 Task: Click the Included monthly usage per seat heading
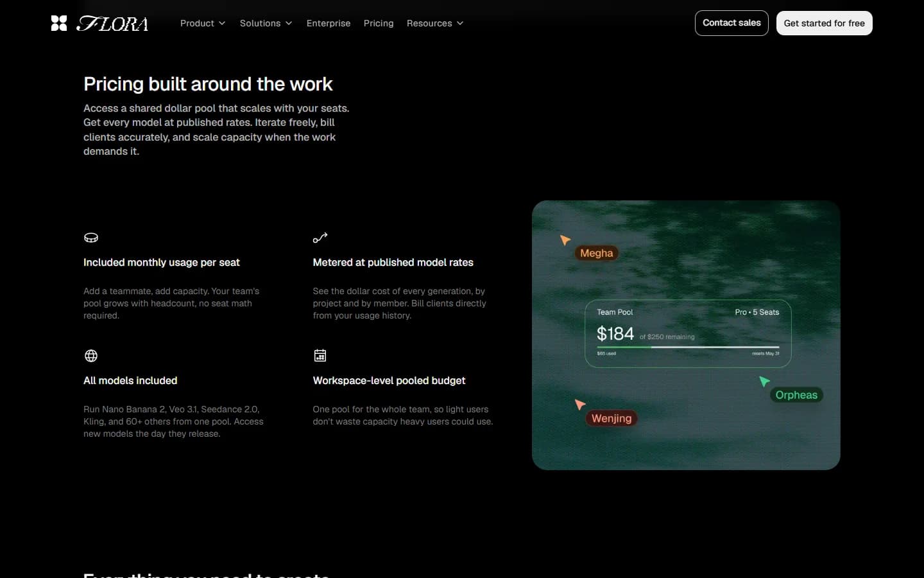(162, 263)
